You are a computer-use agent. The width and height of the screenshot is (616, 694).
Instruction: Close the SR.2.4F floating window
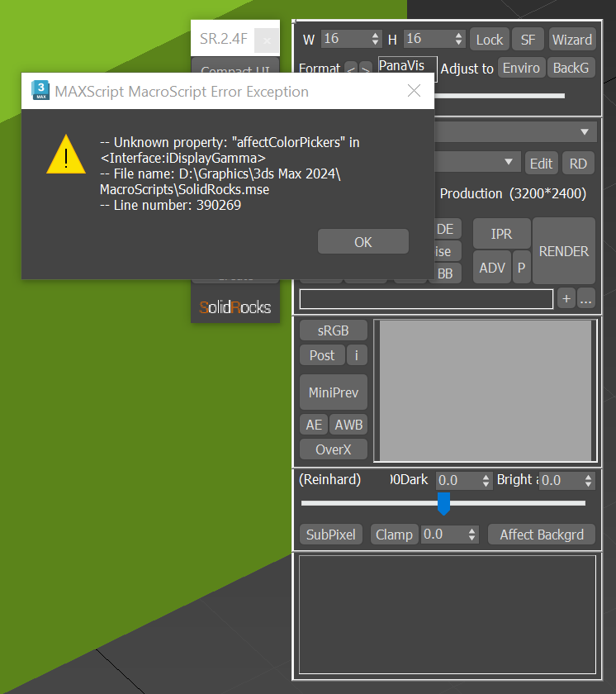(x=267, y=40)
